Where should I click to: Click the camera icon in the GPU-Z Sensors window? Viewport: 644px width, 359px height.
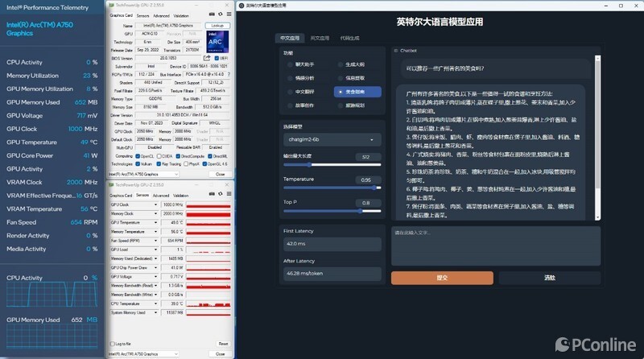[x=212, y=194]
